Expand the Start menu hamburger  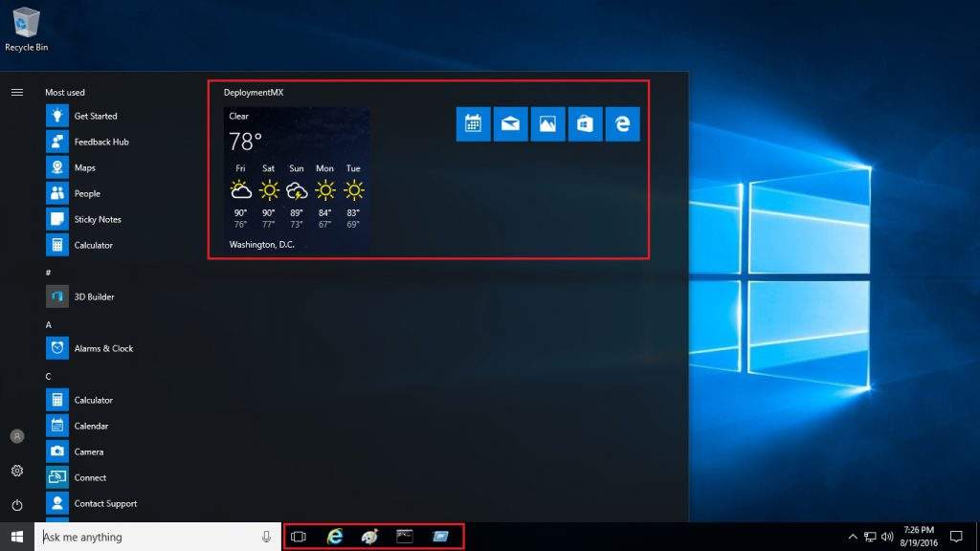coord(16,93)
